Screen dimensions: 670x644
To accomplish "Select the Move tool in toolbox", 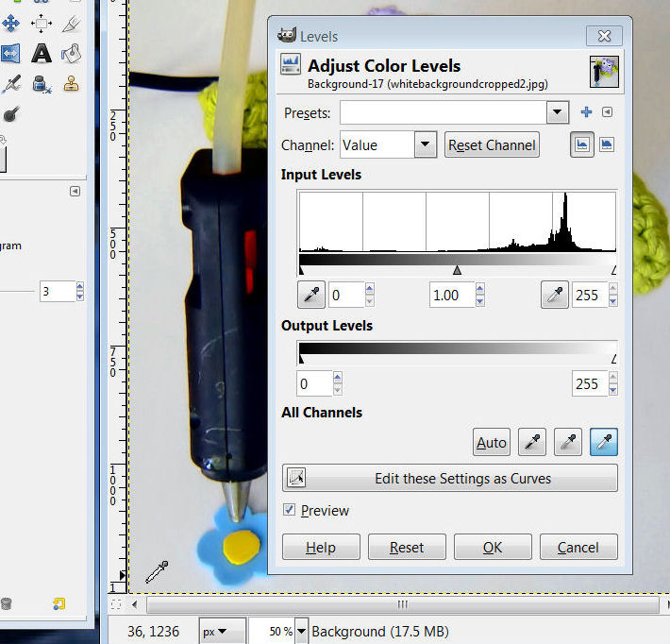I will [10, 23].
